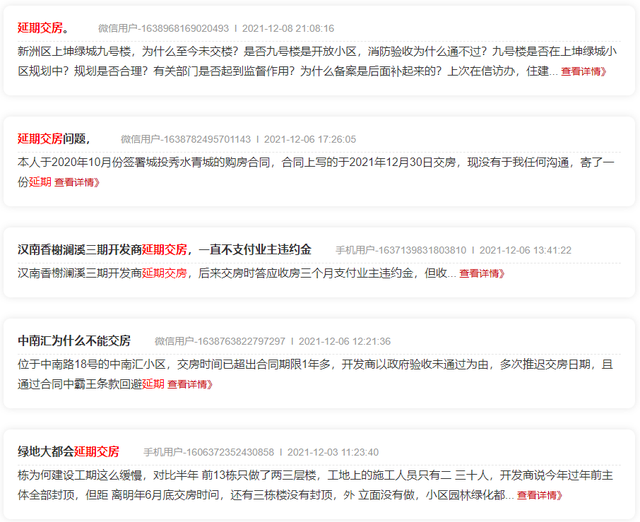
Task: Select username 微信用户-1638968169020493
Action: (x=163, y=29)
